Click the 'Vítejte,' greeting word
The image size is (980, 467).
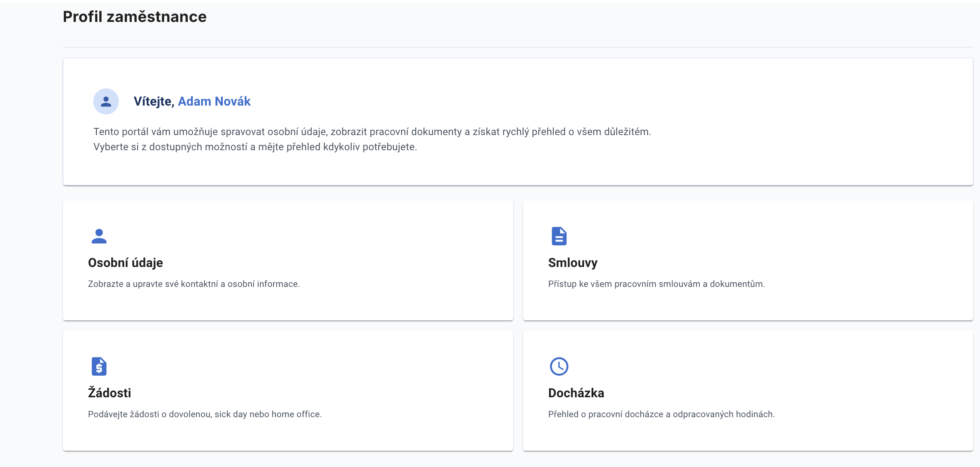tap(154, 102)
